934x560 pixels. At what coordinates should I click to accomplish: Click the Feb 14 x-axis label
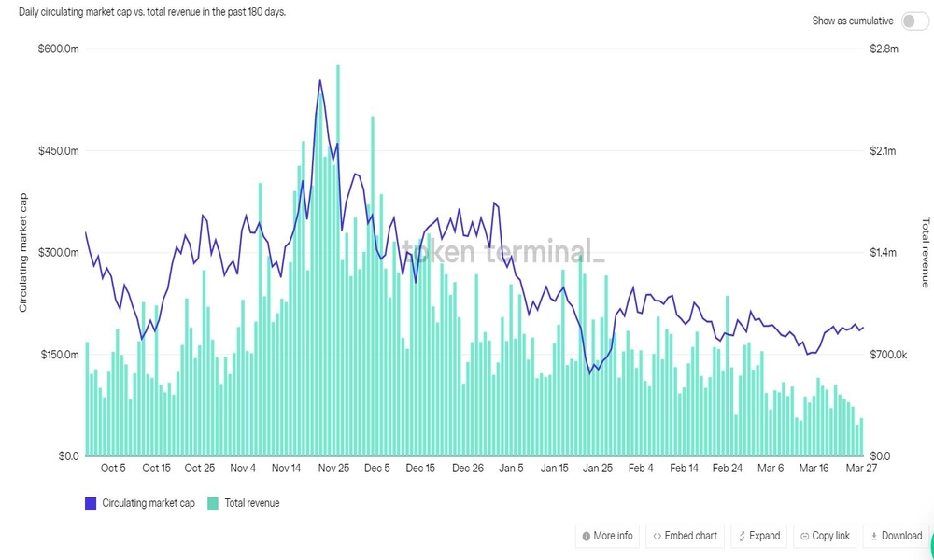684,469
